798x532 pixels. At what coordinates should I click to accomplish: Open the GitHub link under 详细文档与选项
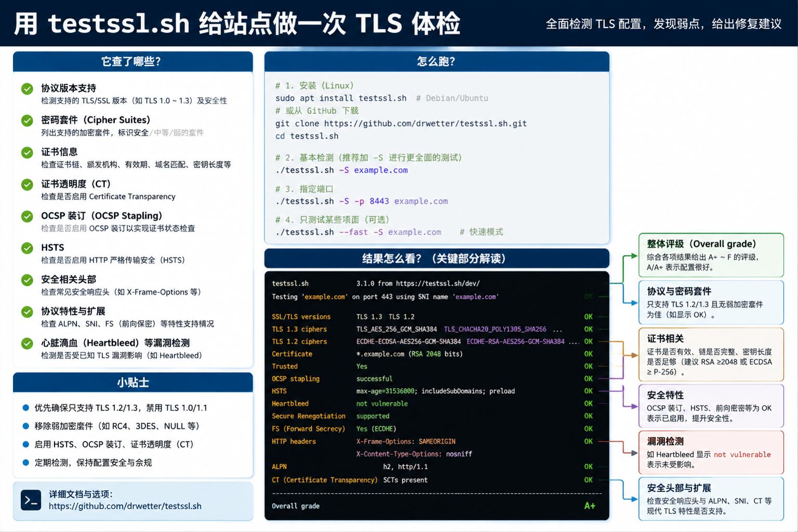pos(125,506)
